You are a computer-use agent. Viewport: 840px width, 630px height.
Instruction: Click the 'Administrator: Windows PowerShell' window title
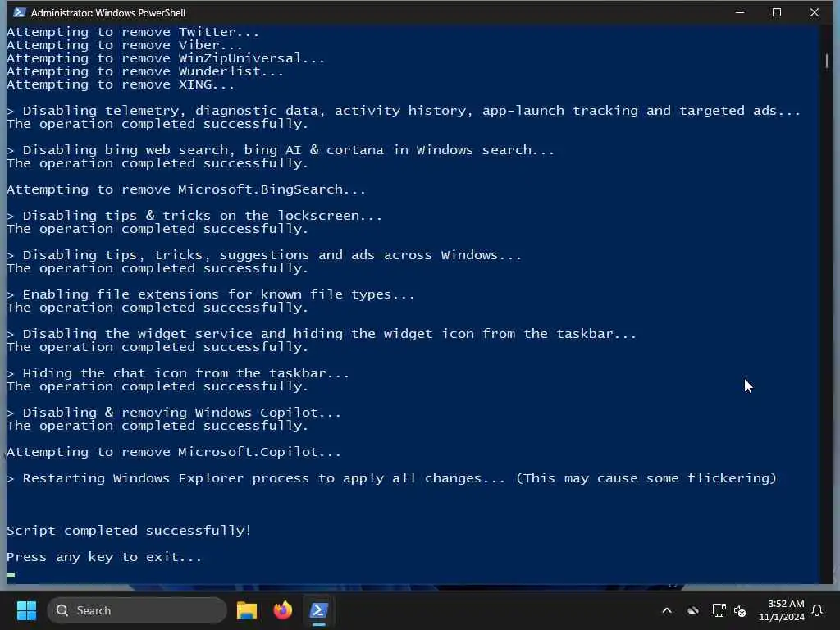(x=108, y=12)
